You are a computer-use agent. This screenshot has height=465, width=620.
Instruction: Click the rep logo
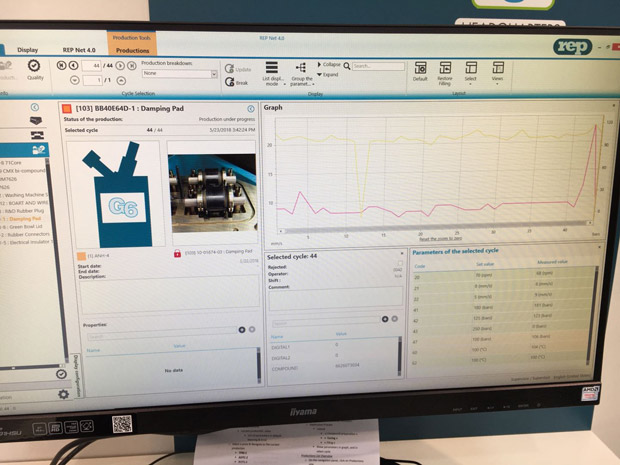pos(573,47)
